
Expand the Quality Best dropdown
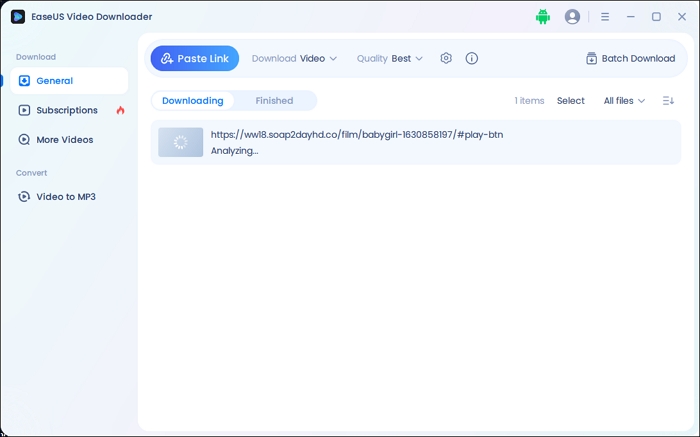[390, 58]
